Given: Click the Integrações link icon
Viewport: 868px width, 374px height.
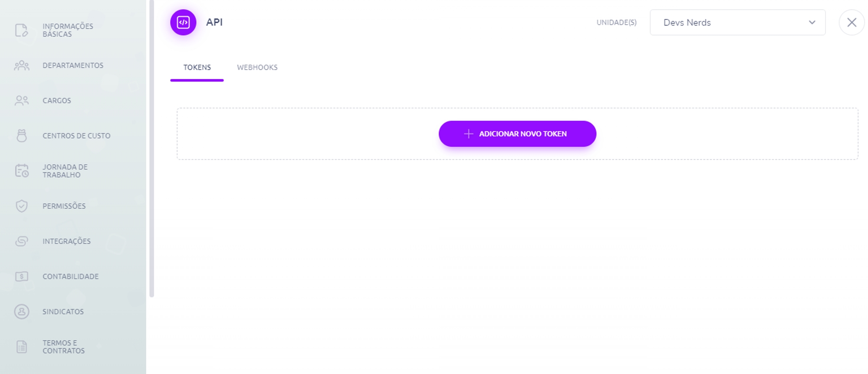Looking at the screenshot, I should point(21,241).
